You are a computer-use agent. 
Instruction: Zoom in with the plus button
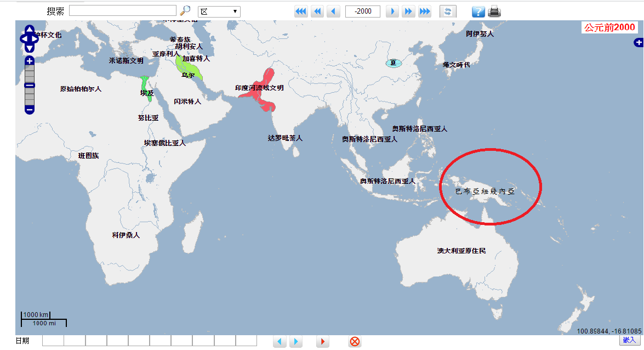point(30,61)
